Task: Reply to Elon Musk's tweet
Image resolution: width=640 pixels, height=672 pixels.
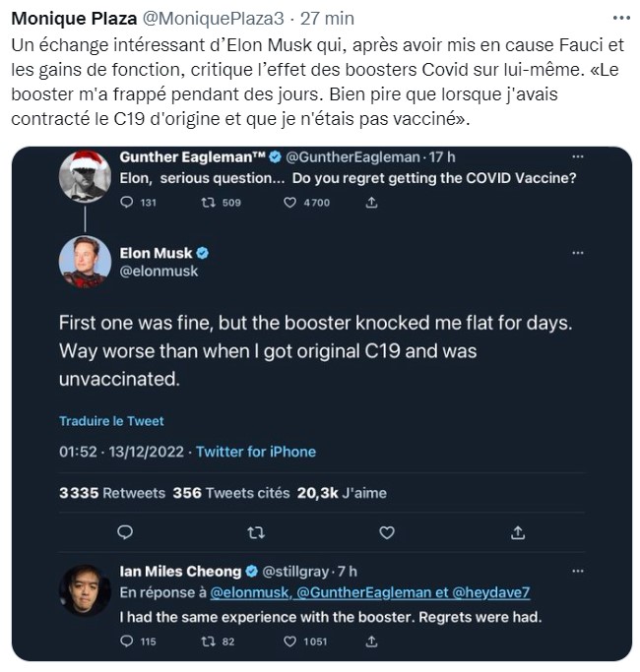Action: click(125, 532)
